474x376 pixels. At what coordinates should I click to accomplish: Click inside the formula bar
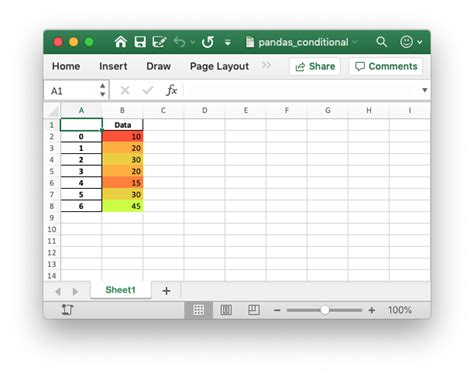[302, 90]
